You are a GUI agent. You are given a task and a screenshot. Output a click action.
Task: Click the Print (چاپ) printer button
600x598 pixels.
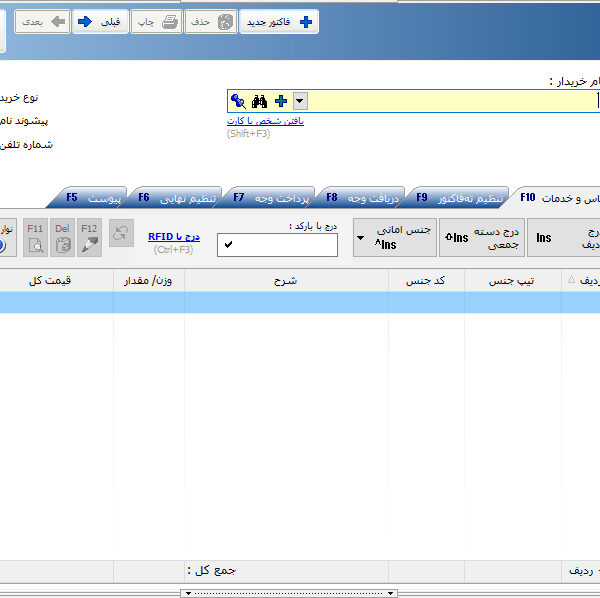(156, 21)
